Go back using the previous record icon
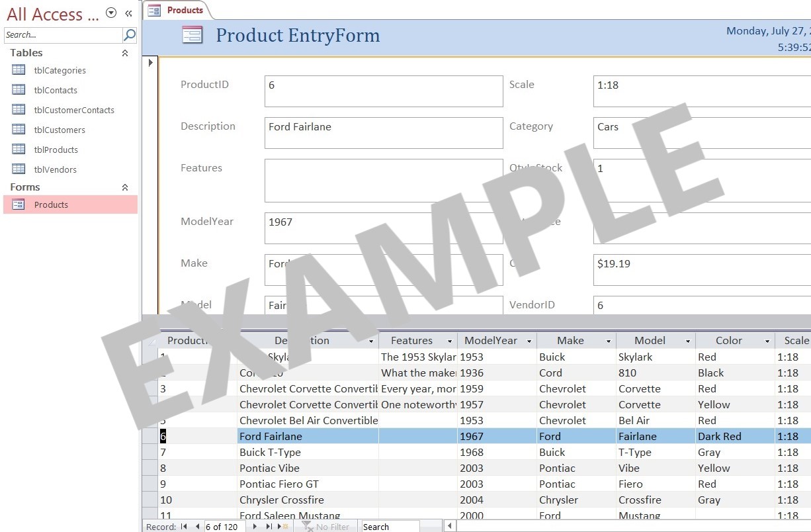 [x=197, y=526]
